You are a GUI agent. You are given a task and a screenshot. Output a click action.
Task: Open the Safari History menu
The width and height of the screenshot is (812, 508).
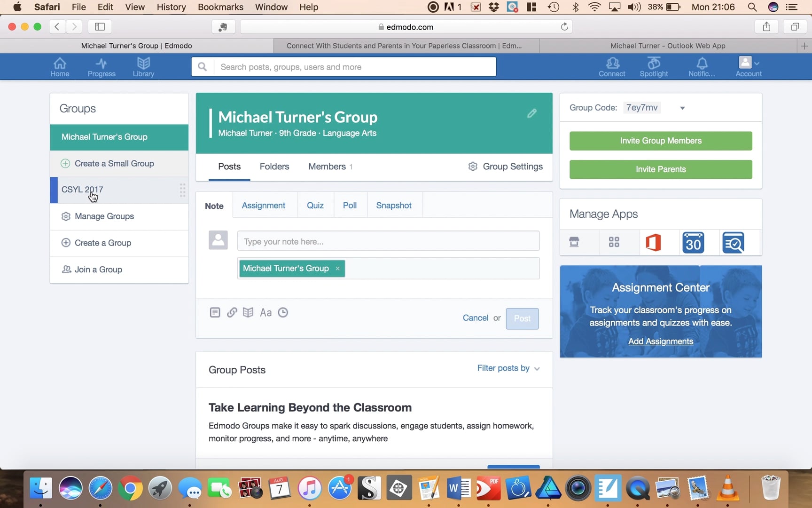[x=171, y=7]
